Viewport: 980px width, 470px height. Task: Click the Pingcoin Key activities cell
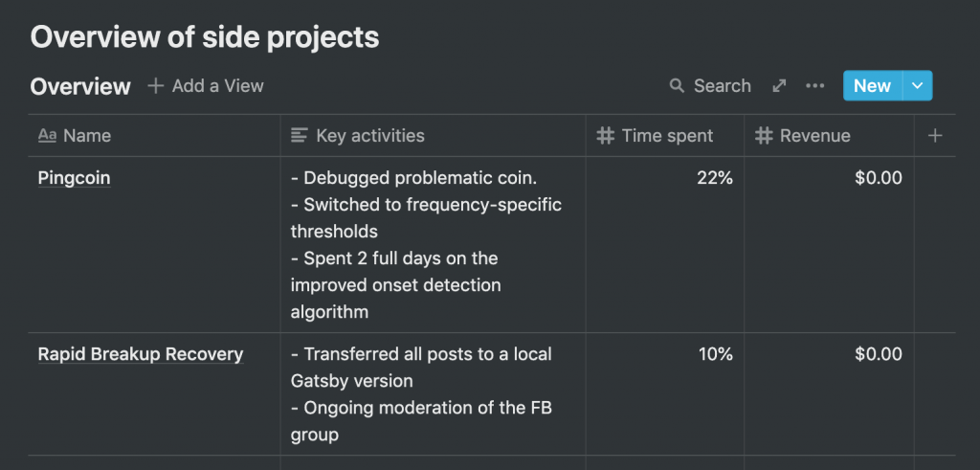pyautogui.click(x=433, y=244)
